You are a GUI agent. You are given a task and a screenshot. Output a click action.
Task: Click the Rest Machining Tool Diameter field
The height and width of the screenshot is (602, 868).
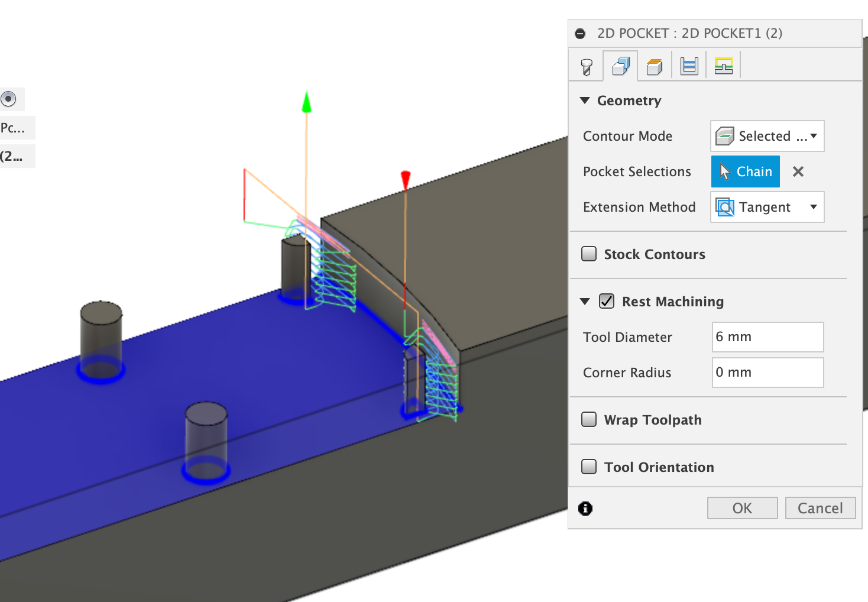coord(767,336)
